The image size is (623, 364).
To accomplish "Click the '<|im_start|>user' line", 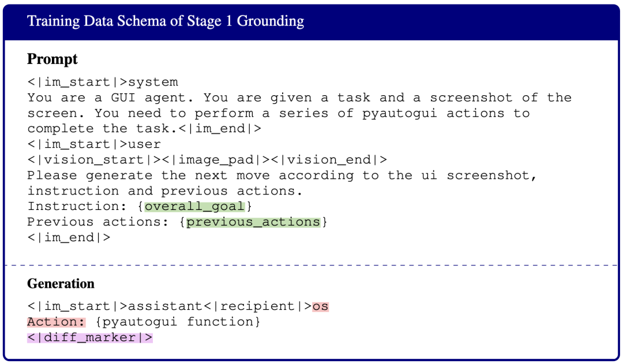I will click(94, 144).
